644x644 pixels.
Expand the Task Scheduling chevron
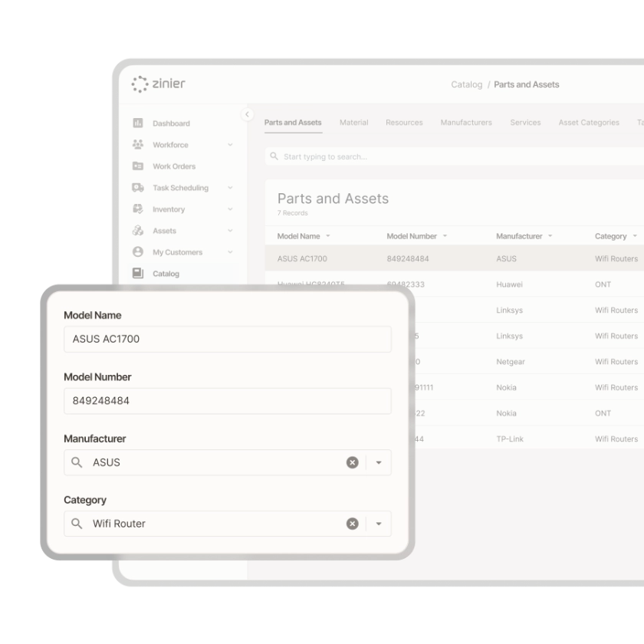coord(230,188)
